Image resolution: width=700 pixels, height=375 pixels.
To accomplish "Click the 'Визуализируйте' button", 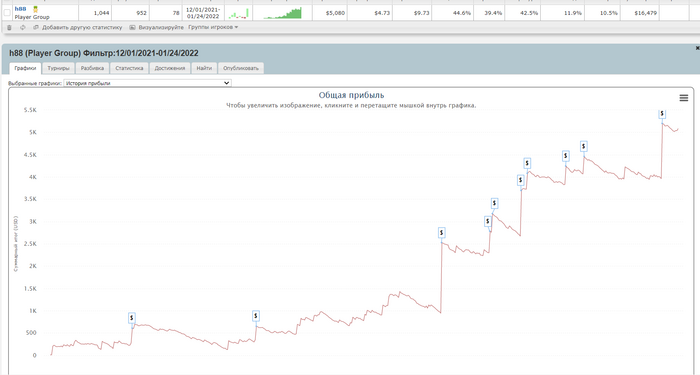I will 157,27.
